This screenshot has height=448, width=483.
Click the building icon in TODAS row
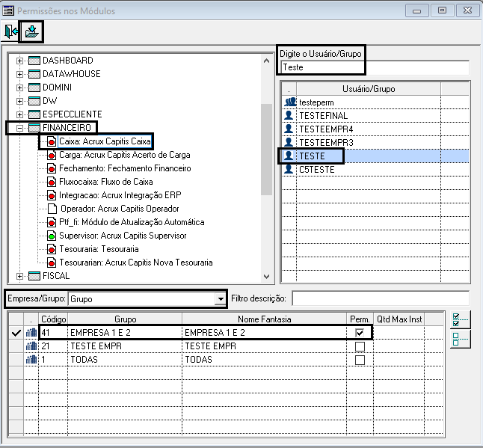[x=31, y=360]
